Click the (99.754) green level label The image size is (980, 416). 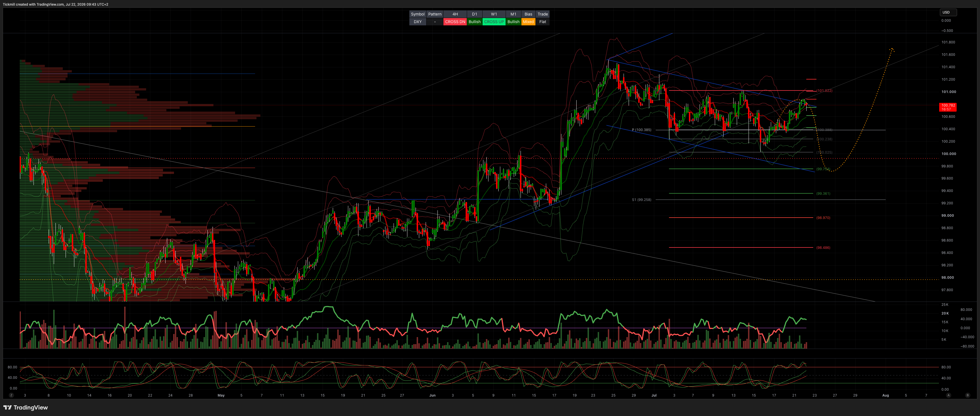(823, 169)
